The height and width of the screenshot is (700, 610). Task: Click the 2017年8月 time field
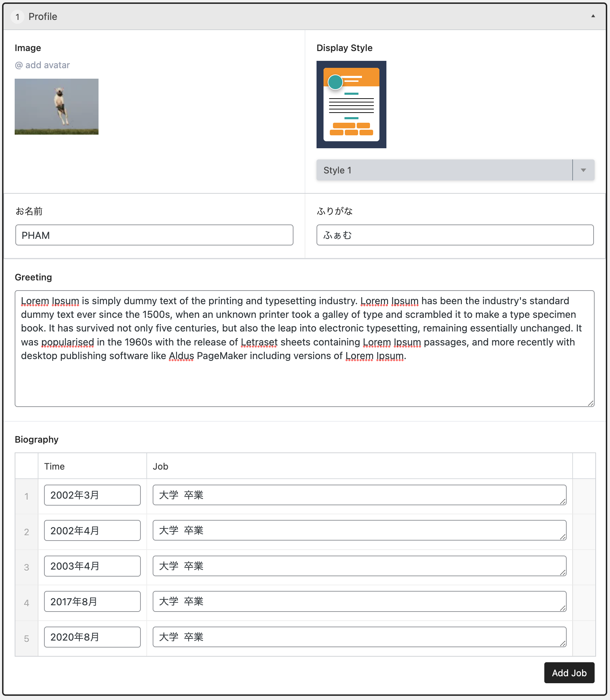coord(92,602)
